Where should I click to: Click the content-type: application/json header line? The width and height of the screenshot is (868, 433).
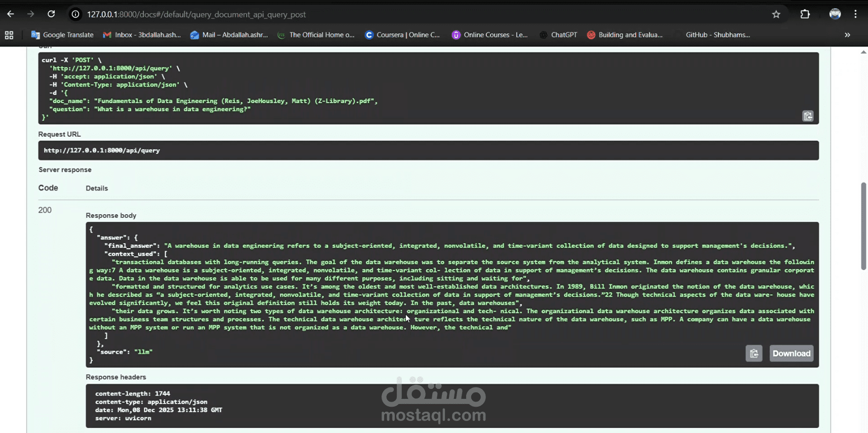[152, 402]
